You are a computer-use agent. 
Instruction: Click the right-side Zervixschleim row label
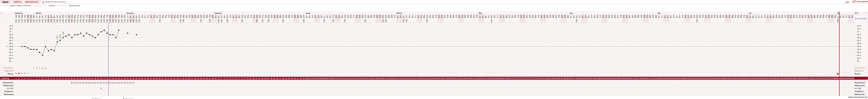860,68
